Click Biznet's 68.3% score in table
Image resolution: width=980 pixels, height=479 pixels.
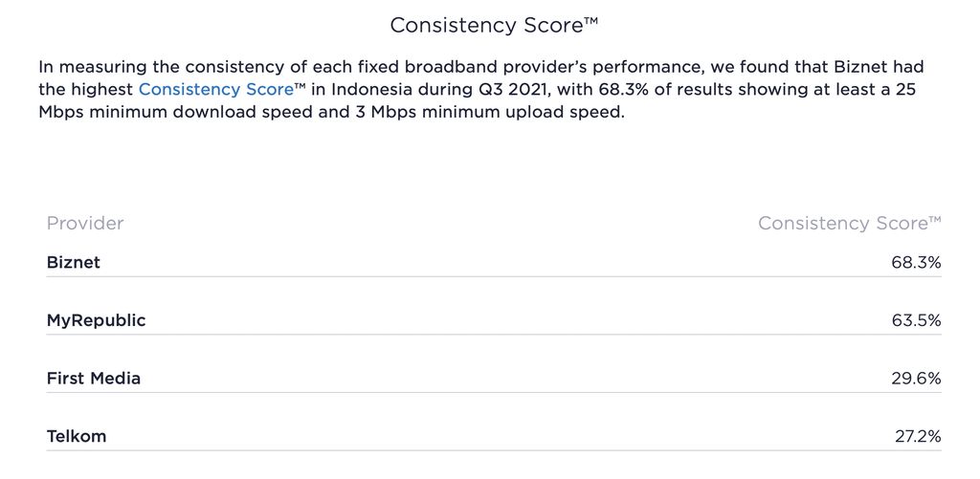[916, 262]
